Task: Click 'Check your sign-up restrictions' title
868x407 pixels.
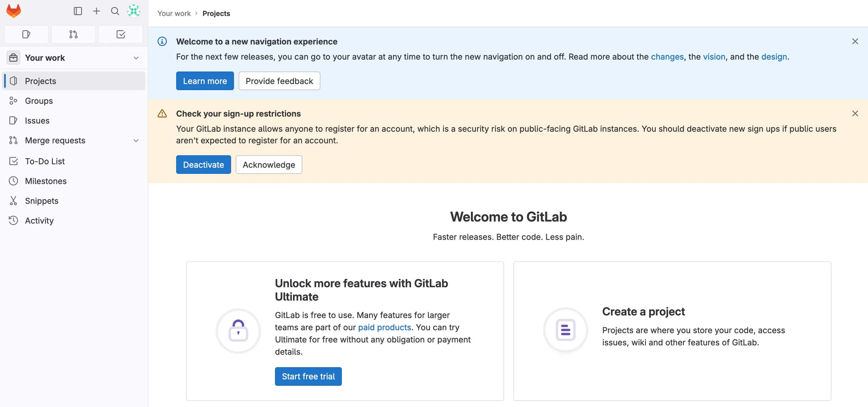Action: 238,114
